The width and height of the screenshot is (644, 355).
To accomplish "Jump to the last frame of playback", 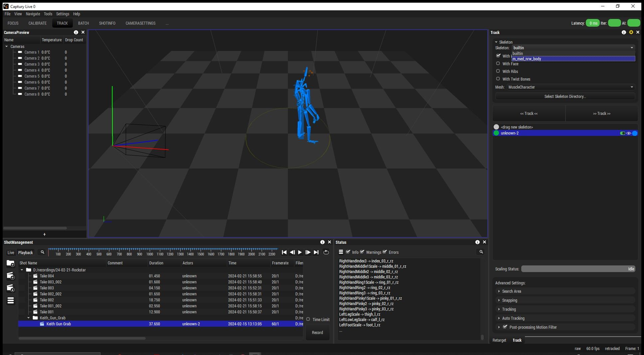I will pos(316,252).
